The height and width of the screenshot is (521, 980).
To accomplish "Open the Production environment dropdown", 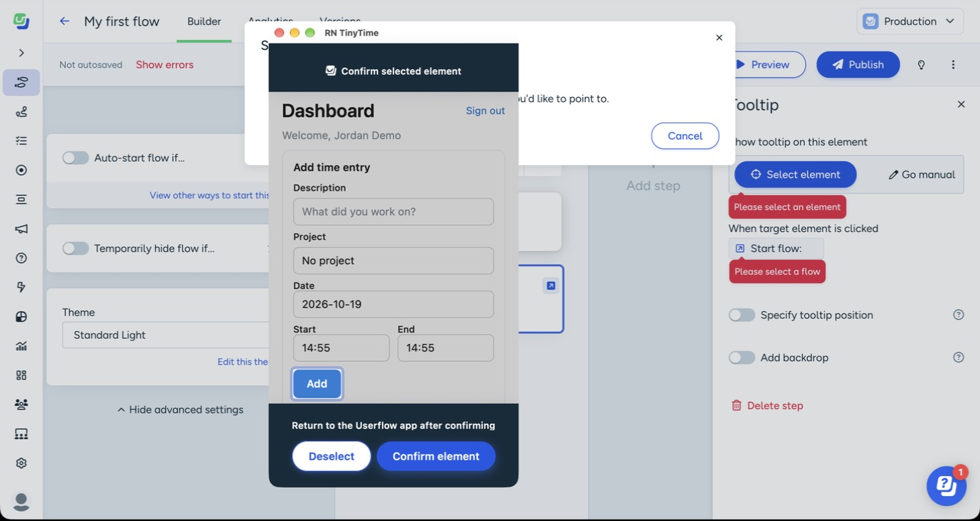I will pyautogui.click(x=910, y=21).
